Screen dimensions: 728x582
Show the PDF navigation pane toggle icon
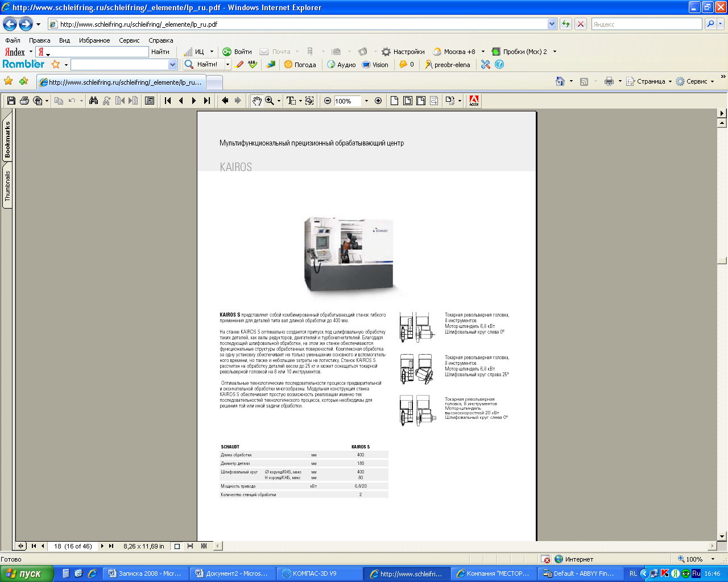[150, 101]
